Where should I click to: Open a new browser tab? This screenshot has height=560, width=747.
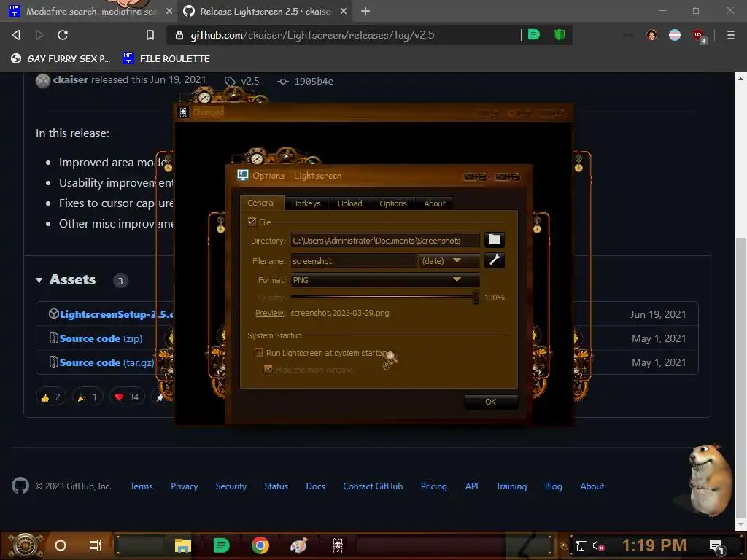click(x=365, y=11)
